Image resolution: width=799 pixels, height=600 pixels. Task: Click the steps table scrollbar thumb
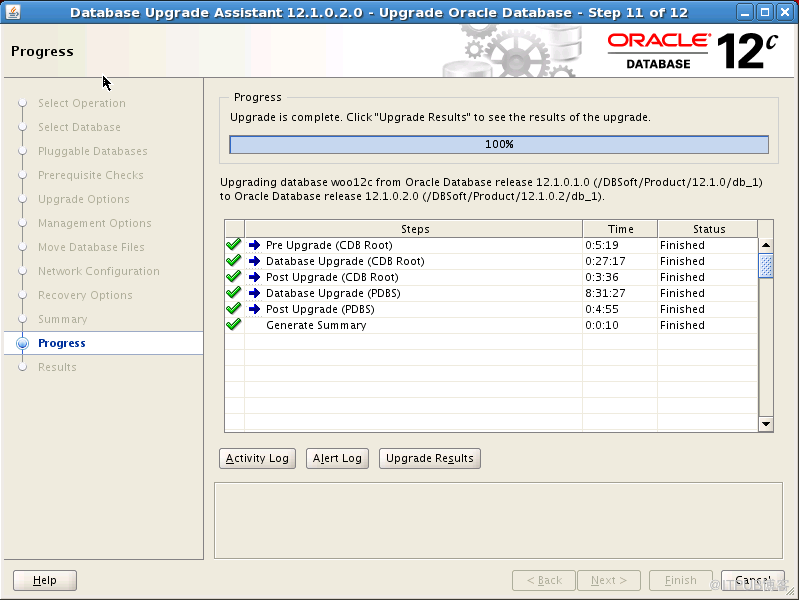point(766,265)
